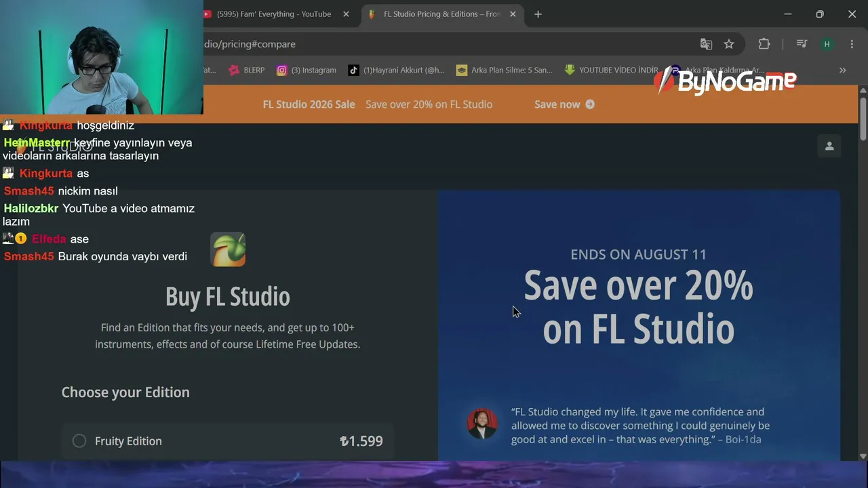The height and width of the screenshot is (488, 868).
Task: Open a new browser tab
Action: pyautogui.click(x=538, y=14)
